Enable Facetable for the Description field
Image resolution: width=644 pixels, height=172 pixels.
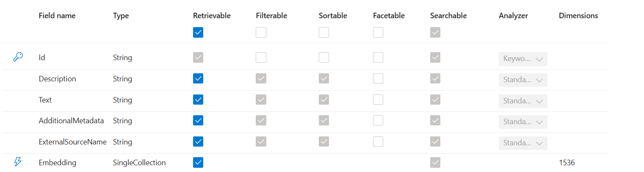point(378,78)
